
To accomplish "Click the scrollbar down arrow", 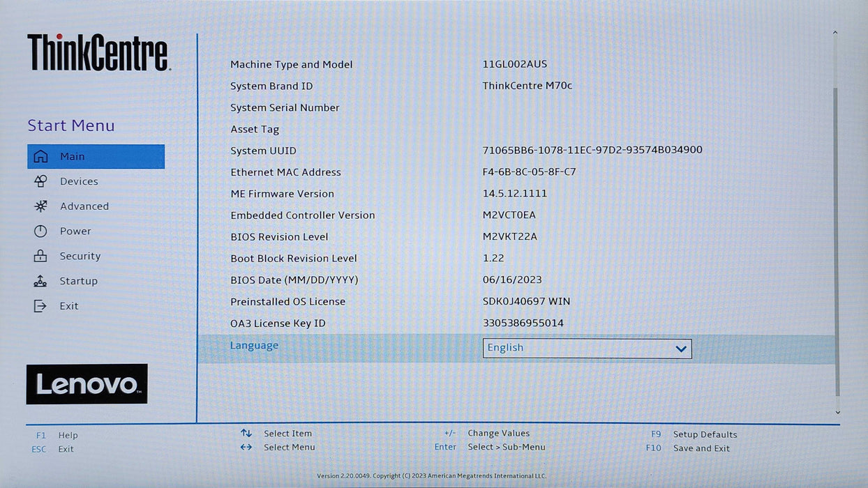I will pos(837,412).
